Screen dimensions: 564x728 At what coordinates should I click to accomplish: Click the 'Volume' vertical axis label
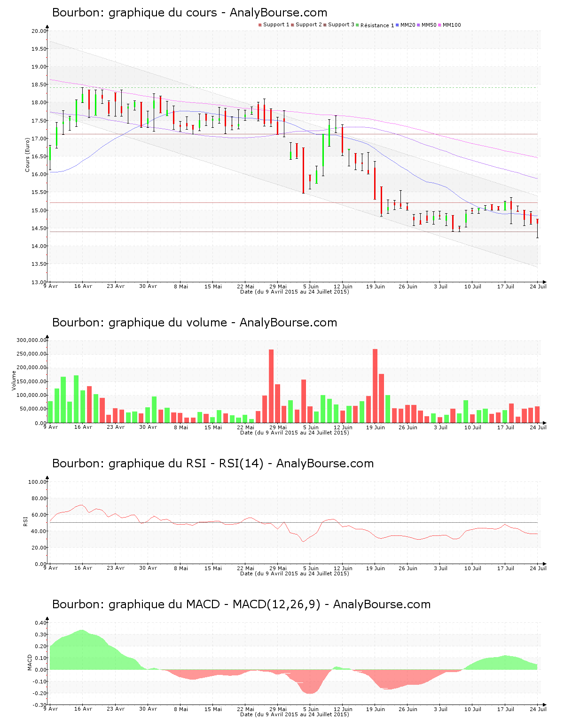tap(14, 380)
